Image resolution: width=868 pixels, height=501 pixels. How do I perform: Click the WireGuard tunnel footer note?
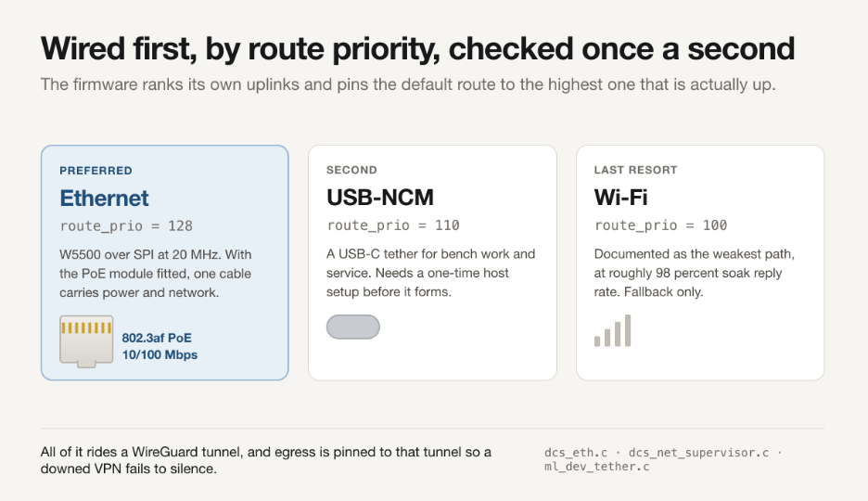pos(266,460)
